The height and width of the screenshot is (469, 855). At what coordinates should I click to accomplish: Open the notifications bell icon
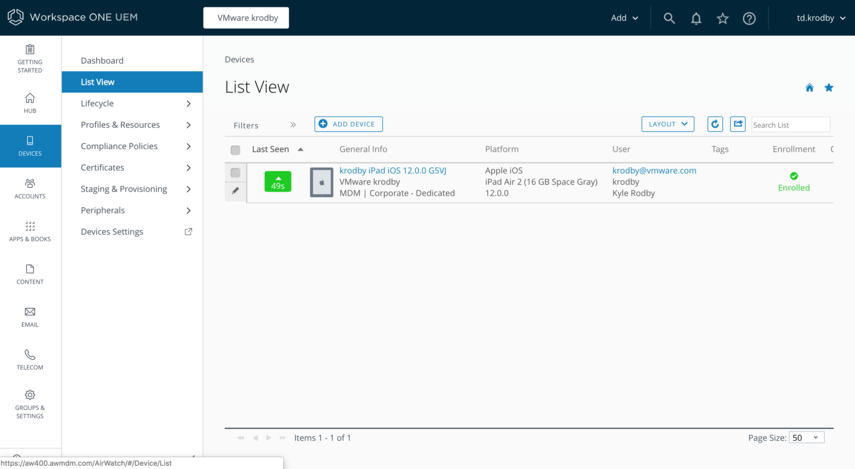tap(696, 18)
